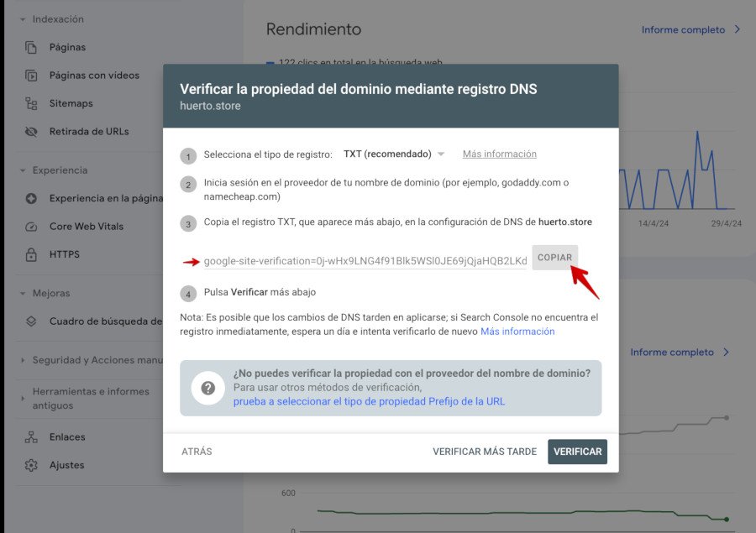Screen dimensions: 756x533
Task: Click the VERIFICAR button
Action: click(x=578, y=452)
